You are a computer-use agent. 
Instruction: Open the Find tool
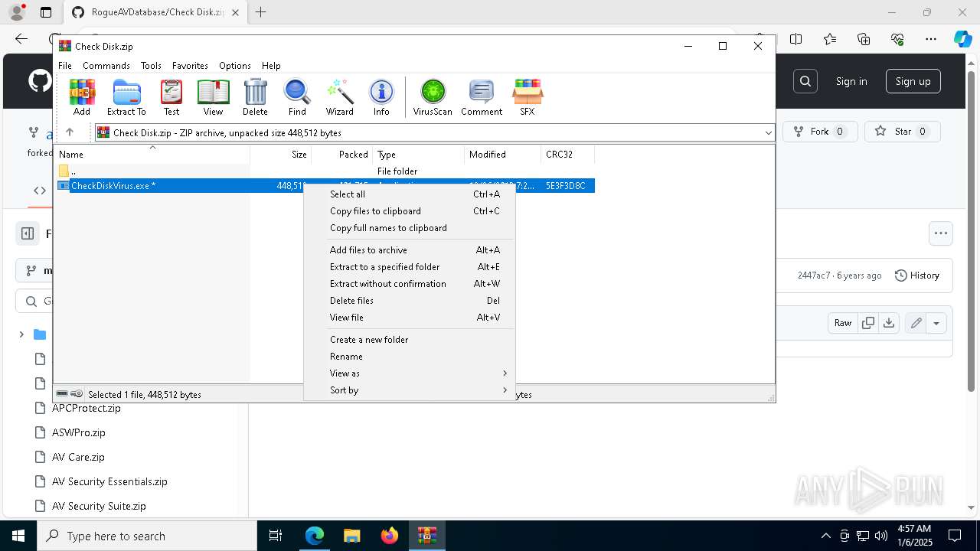pos(297,97)
